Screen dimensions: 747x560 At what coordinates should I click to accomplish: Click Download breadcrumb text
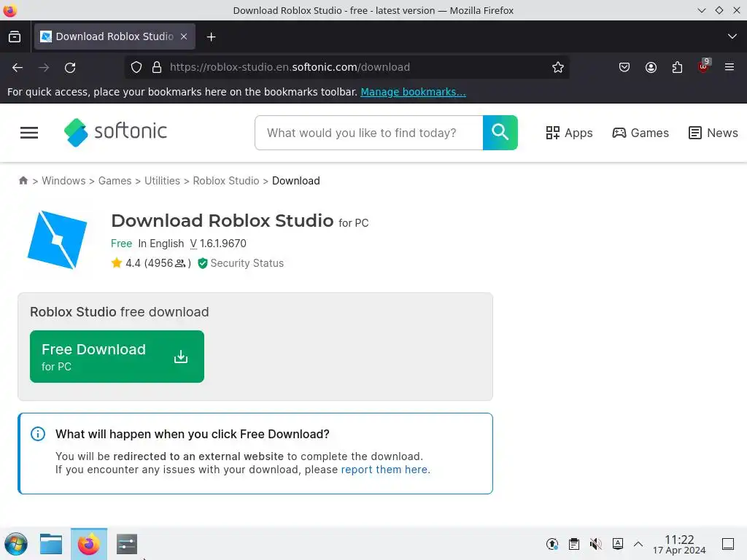point(296,181)
